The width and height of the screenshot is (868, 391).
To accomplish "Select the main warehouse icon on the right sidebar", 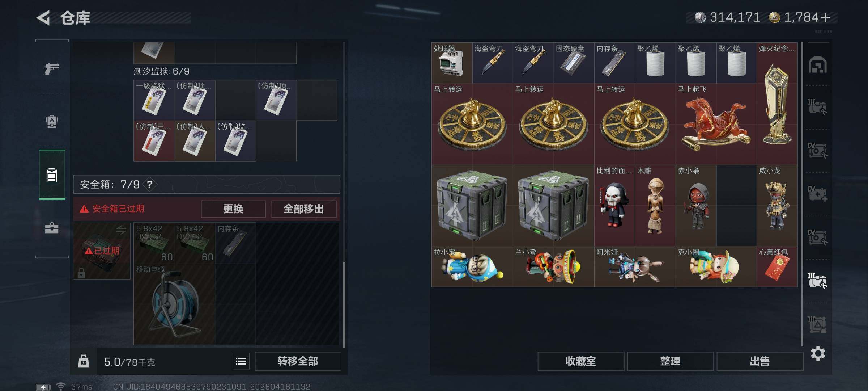I will pyautogui.click(x=818, y=65).
